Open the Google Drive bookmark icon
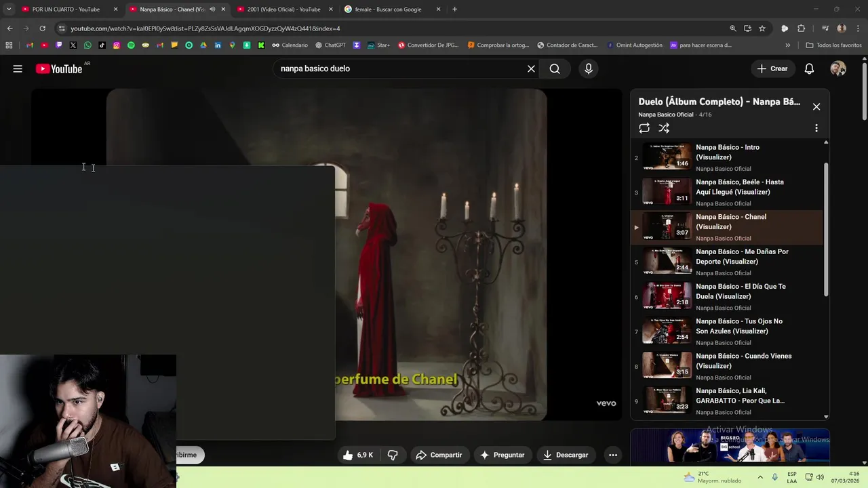Screen dimensions: 868x488 pos(203,45)
